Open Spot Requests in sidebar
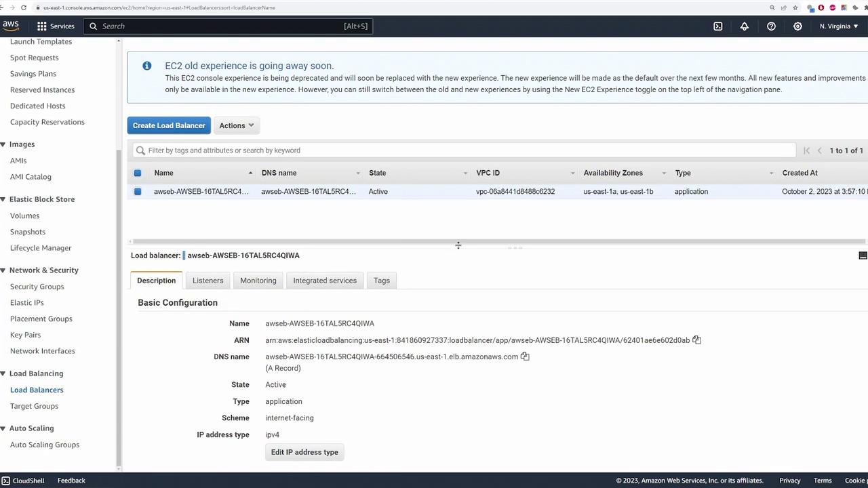Viewport: 868px width, 488px height. (35, 58)
